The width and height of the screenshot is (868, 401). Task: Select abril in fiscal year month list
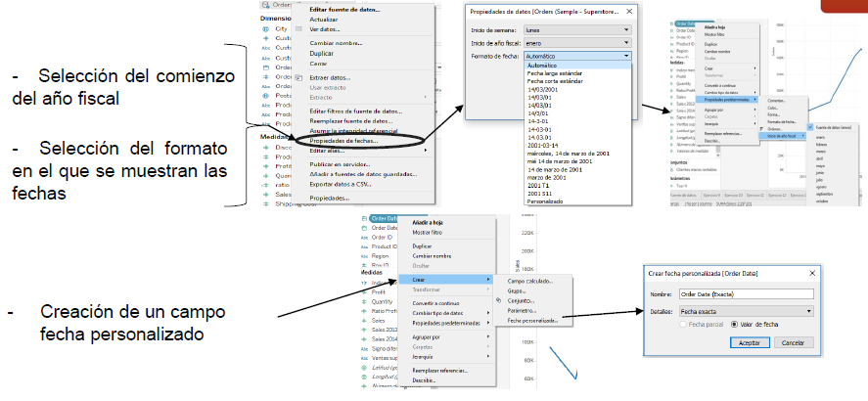819,157
